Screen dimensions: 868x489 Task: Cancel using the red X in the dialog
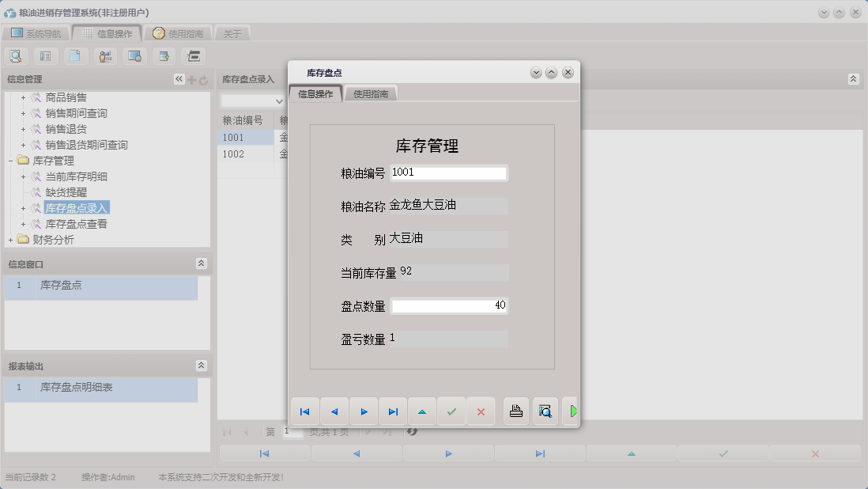click(481, 411)
